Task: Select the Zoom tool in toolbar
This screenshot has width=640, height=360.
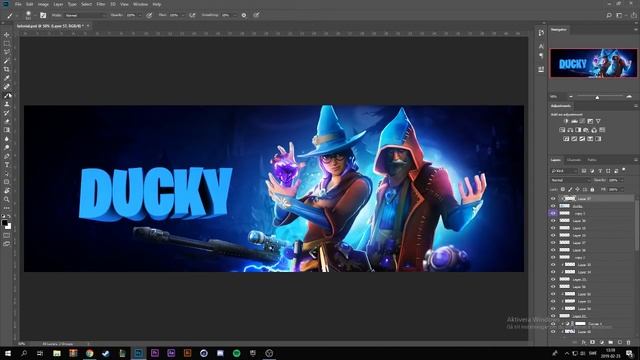Action: click(7, 199)
